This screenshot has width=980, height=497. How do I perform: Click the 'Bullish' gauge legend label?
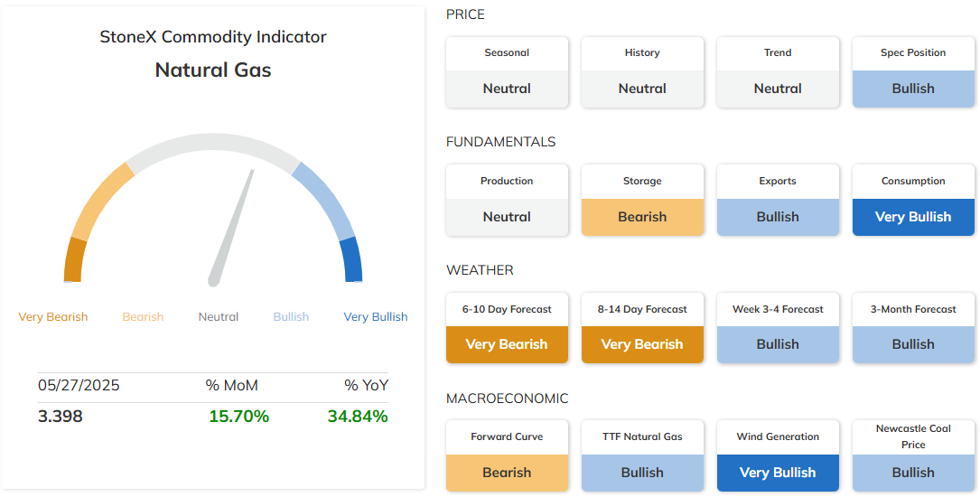[x=291, y=317]
